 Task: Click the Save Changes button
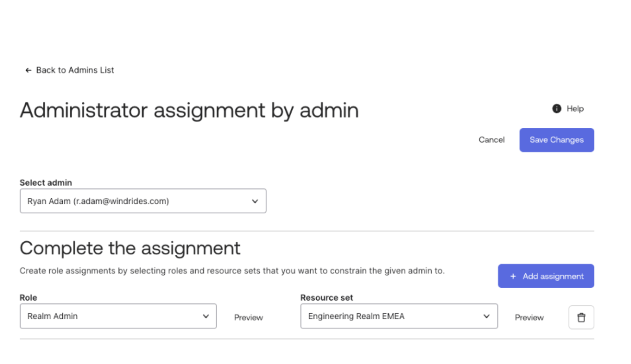(556, 140)
